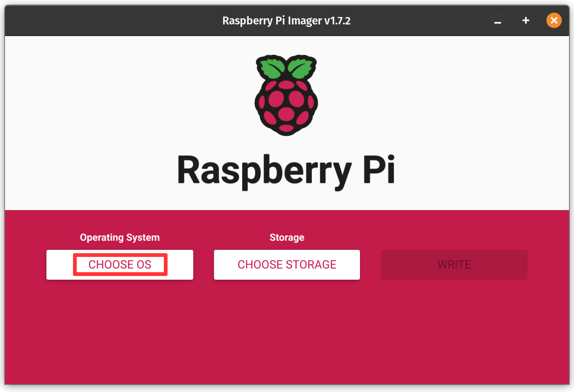The width and height of the screenshot is (574, 392).
Task: Click the Storage section label
Action: pos(287,237)
